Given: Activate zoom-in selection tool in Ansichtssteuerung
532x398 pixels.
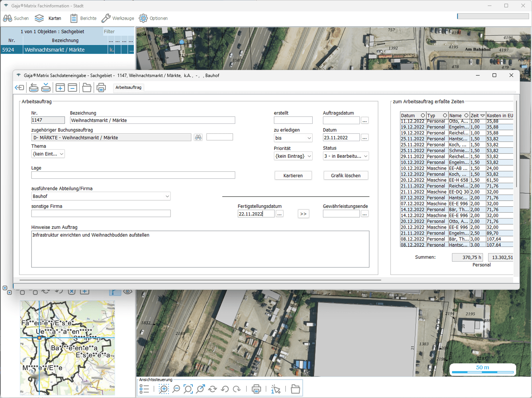Looking at the screenshot, I should [164, 389].
